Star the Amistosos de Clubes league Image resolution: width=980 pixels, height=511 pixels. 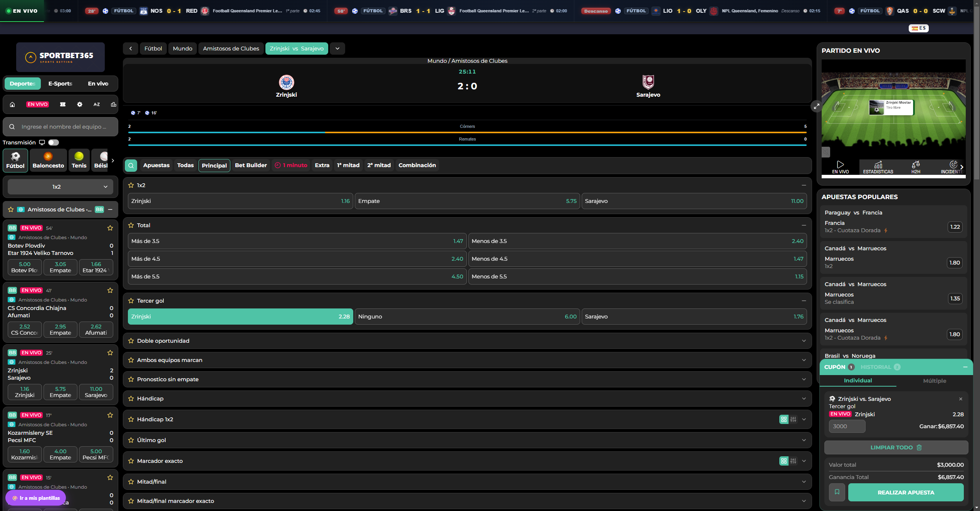point(11,209)
